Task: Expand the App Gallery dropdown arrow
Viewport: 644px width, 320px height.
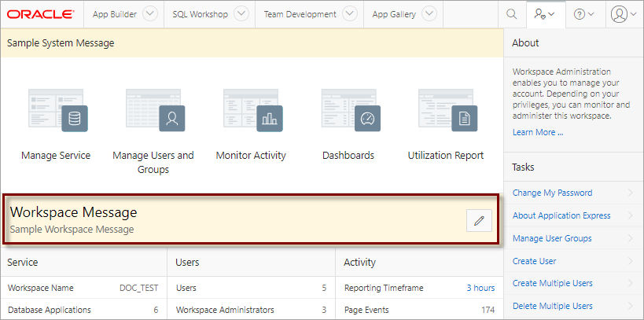Action: click(429, 14)
